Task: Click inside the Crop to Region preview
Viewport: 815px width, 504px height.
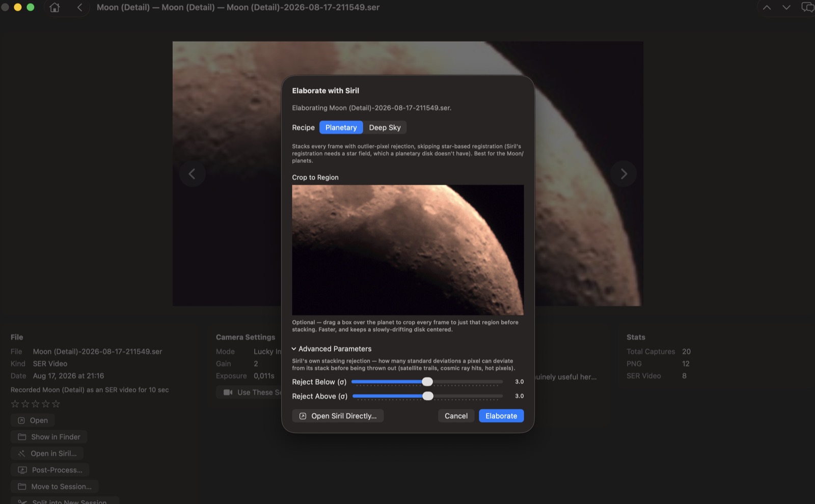Action: coord(407,249)
